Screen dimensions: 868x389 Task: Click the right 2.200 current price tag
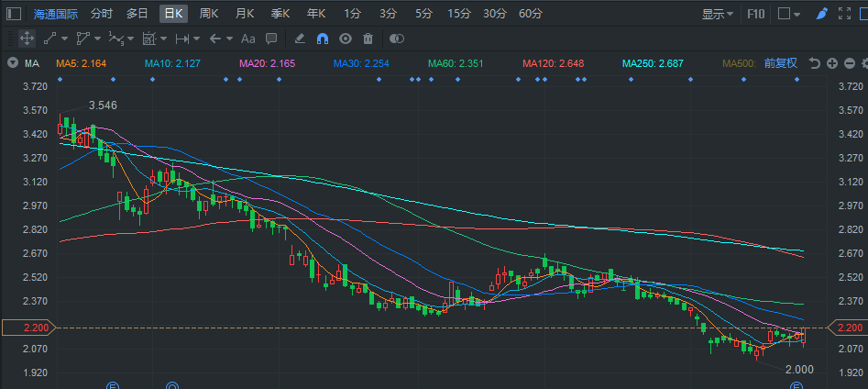click(848, 328)
